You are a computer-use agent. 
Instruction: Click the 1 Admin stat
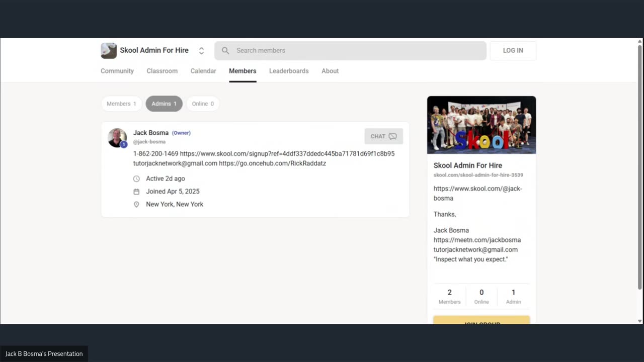point(513,296)
